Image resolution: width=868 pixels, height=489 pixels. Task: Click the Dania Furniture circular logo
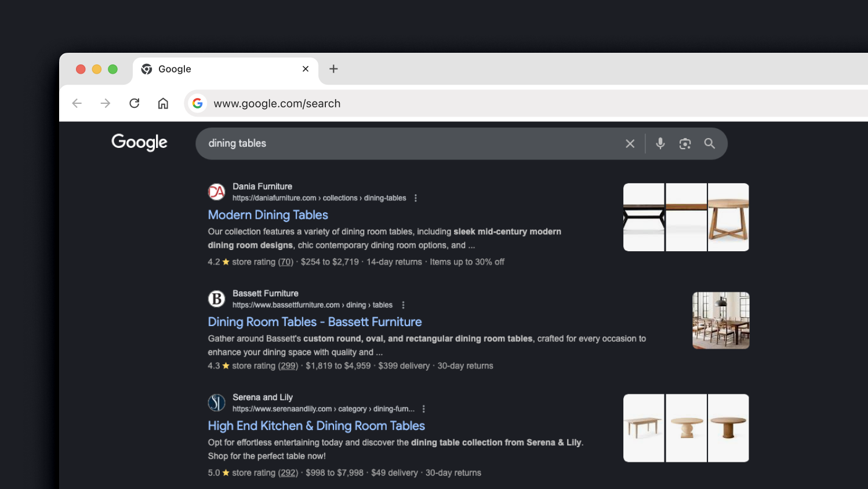click(x=216, y=191)
